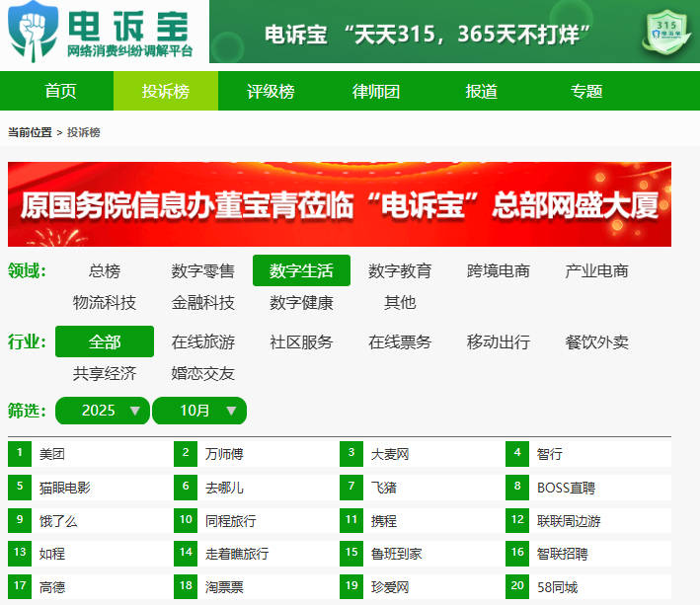The height and width of the screenshot is (605, 700).
Task: Select 数字健康 domain filter
Action: 301,302
